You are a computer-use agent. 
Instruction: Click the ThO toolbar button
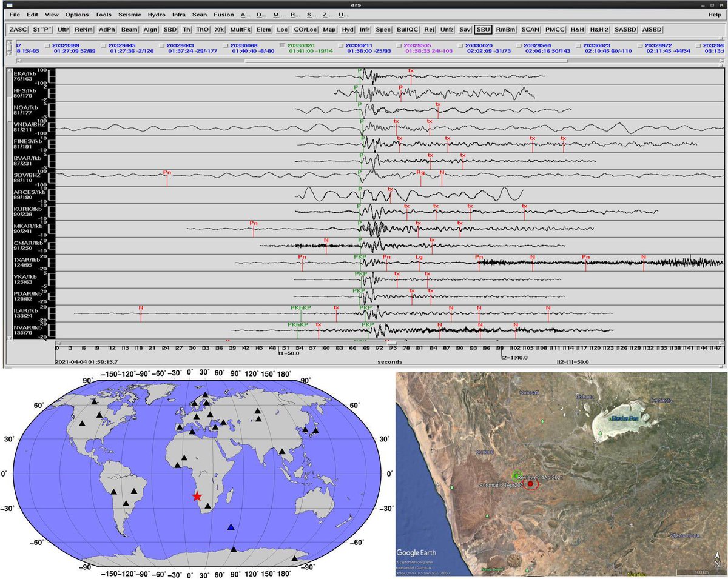[203, 29]
